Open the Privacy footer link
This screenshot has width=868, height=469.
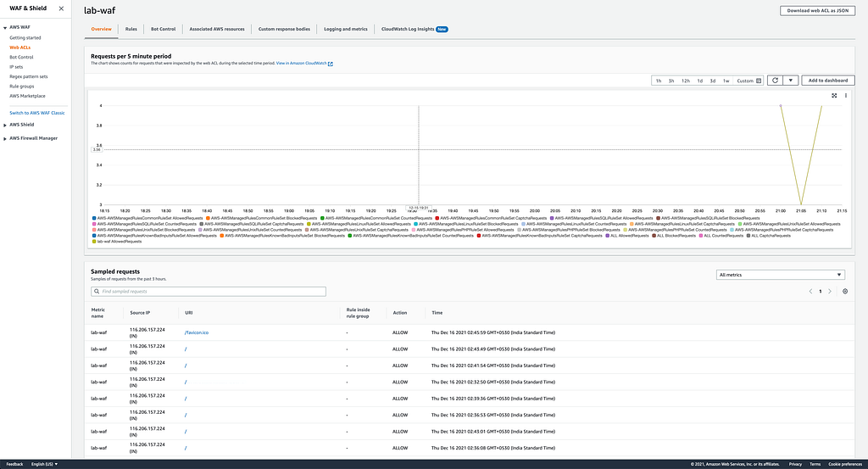(795, 464)
